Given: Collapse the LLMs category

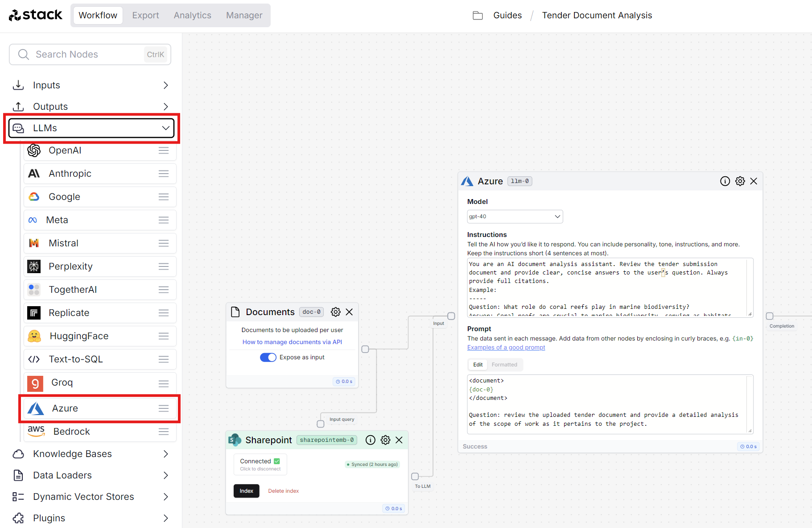Looking at the screenshot, I should pyautogui.click(x=91, y=128).
